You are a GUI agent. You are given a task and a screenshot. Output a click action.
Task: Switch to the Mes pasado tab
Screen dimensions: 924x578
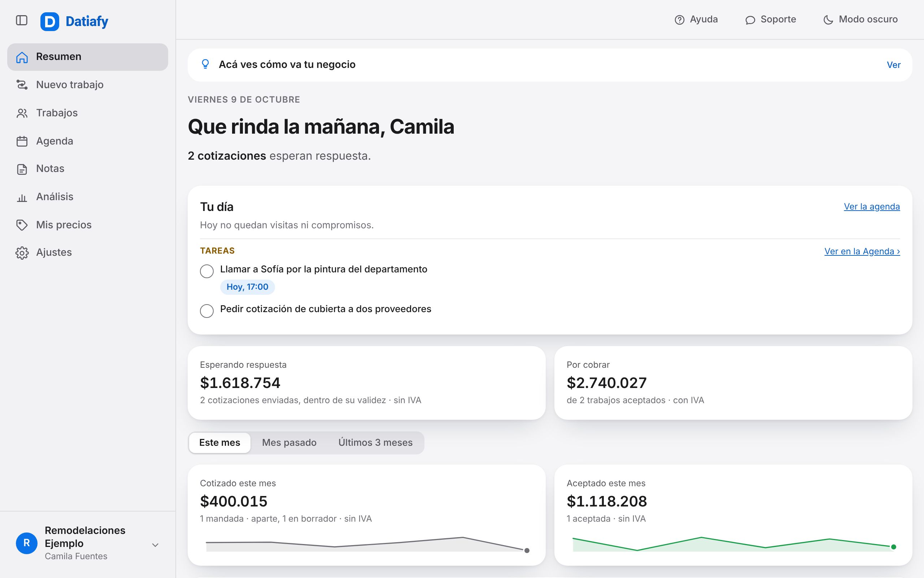pos(289,443)
